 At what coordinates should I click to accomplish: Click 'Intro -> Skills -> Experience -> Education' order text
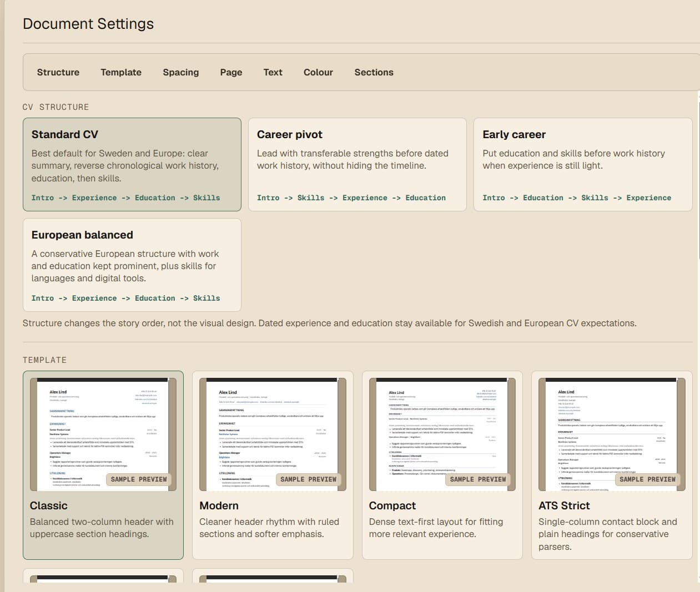[351, 198]
